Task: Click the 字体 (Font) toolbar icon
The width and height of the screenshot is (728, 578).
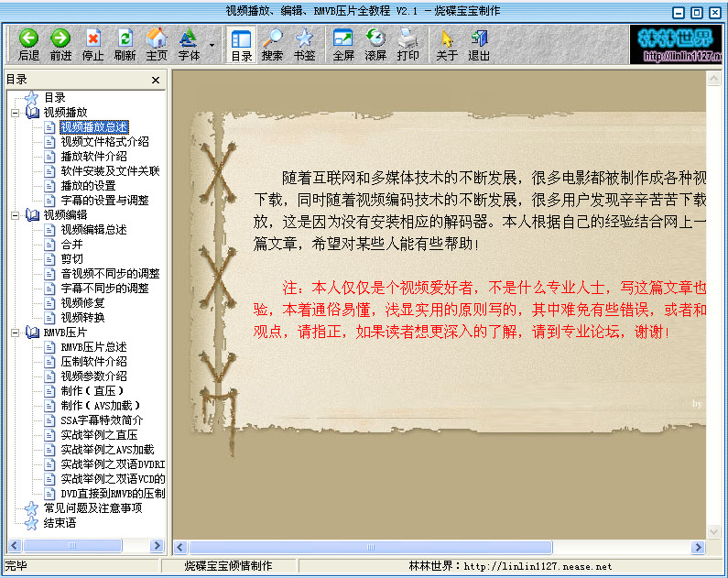Action: 189,45
